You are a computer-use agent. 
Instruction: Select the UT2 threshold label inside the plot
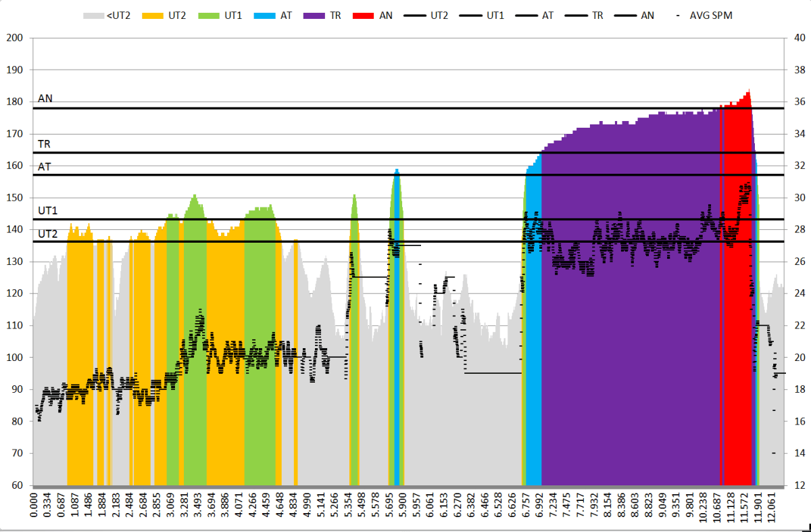coord(47,234)
